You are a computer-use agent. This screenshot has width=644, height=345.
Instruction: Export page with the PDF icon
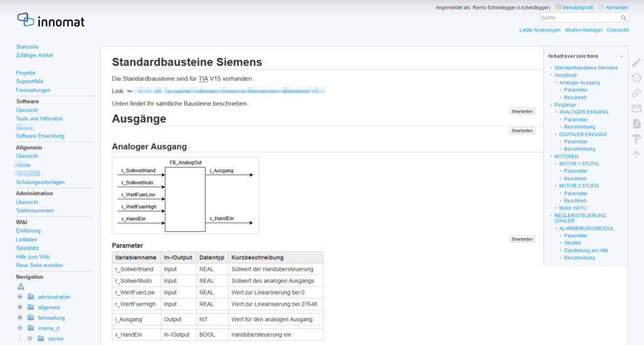tap(636, 124)
